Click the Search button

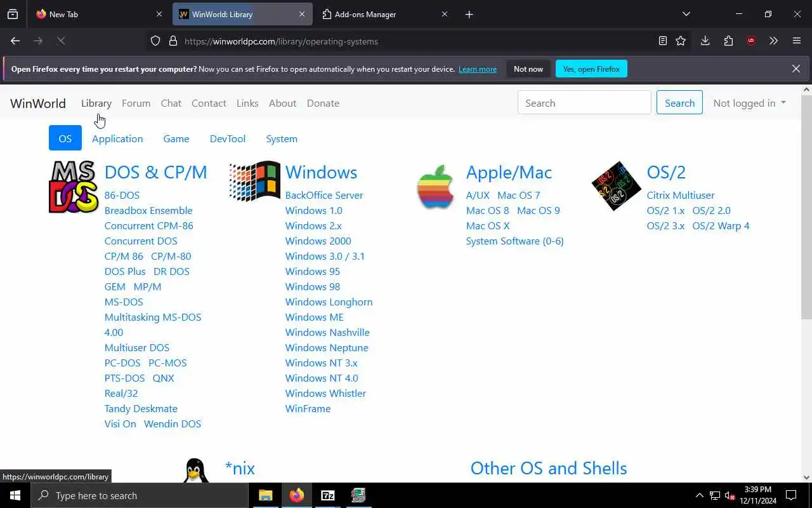point(679,103)
